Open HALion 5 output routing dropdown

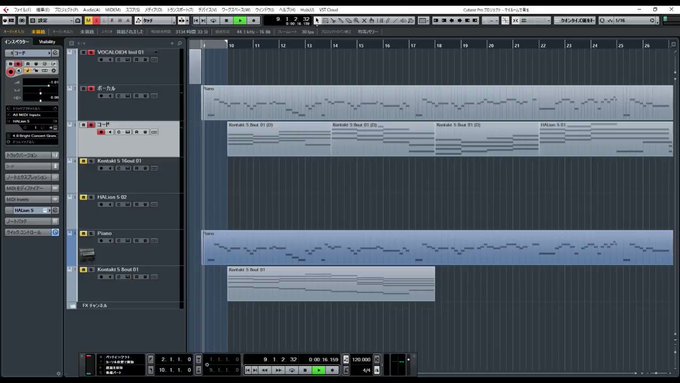coord(32,121)
